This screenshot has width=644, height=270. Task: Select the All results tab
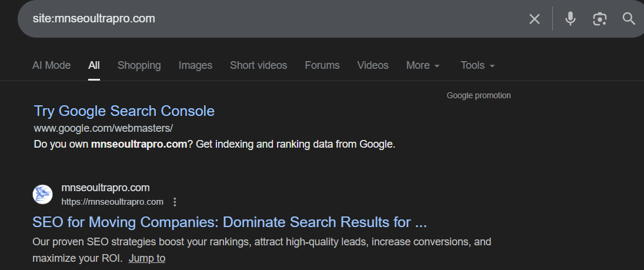click(94, 65)
